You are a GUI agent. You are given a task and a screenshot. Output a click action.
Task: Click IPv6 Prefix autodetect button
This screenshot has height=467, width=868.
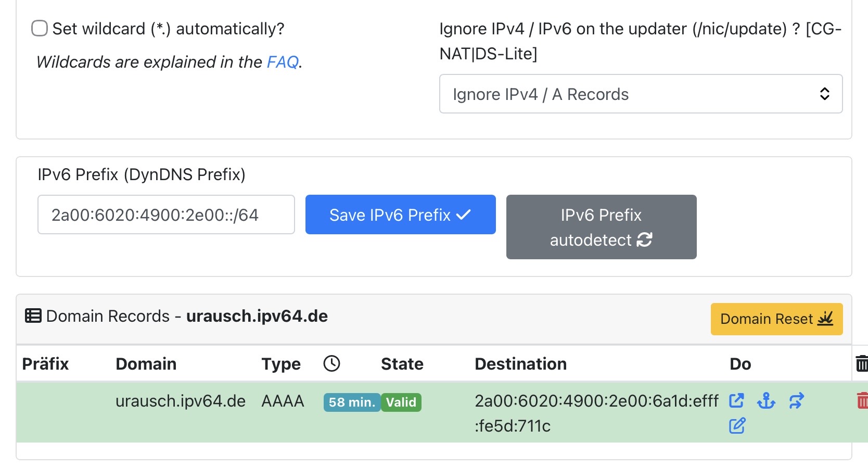601,227
